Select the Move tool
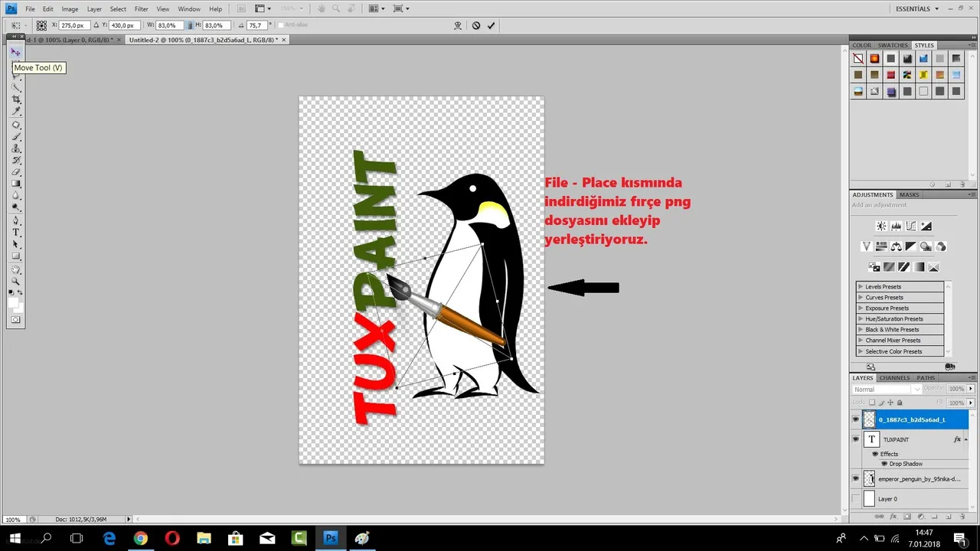Image resolution: width=980 pixels, height=551 pixels. (15, 52)
